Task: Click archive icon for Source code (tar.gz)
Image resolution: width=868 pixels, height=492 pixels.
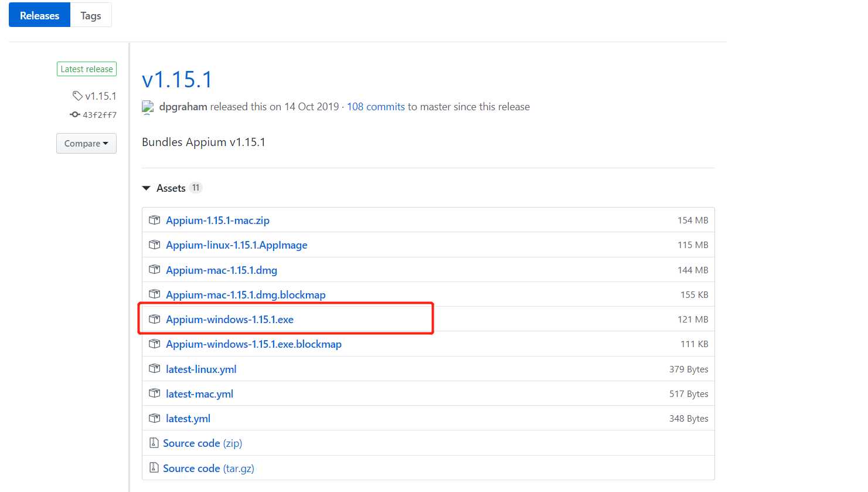Action: pos(154,467)
